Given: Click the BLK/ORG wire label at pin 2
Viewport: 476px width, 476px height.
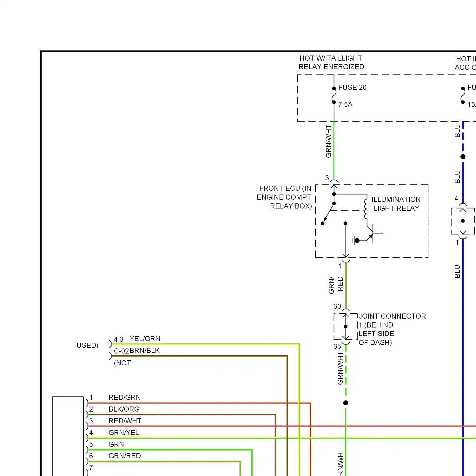Looking at the screenshot, I should coord(124,409).
